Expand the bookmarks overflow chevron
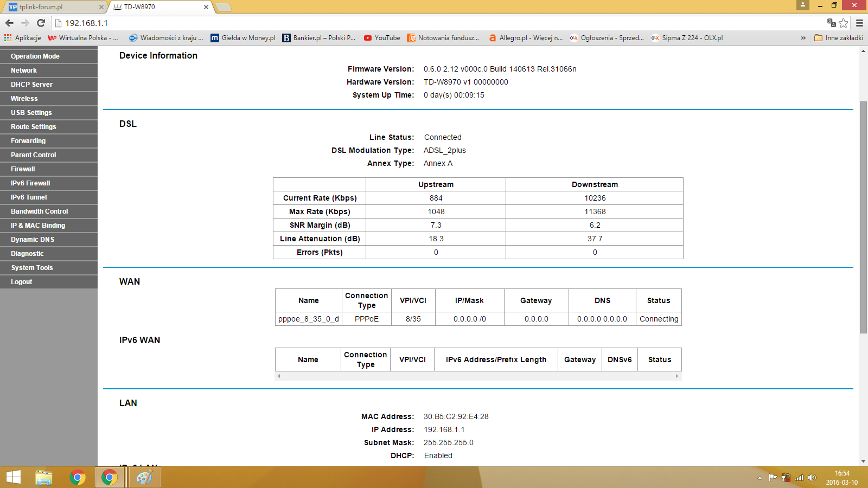Image resolution: width=868 pixels, height=488 pixels. 803,38
